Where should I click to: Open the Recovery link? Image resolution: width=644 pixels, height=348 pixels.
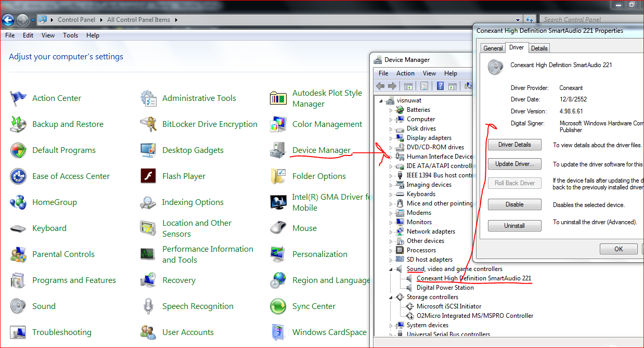[179, 280]
